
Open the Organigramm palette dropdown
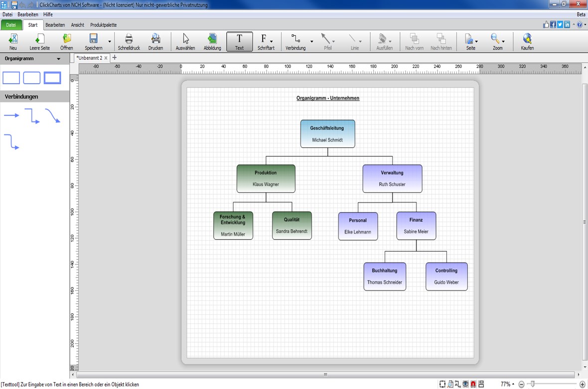[58, 59]
